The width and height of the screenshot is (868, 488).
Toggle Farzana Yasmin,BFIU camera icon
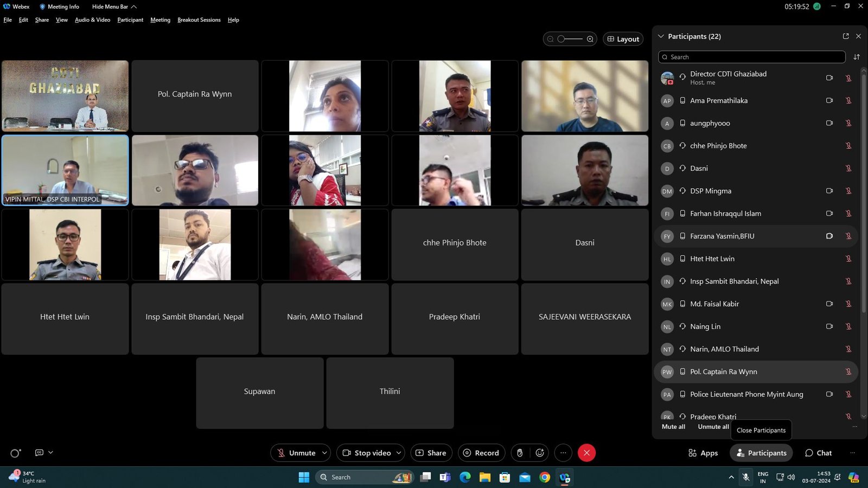click(x=829, y=236)
